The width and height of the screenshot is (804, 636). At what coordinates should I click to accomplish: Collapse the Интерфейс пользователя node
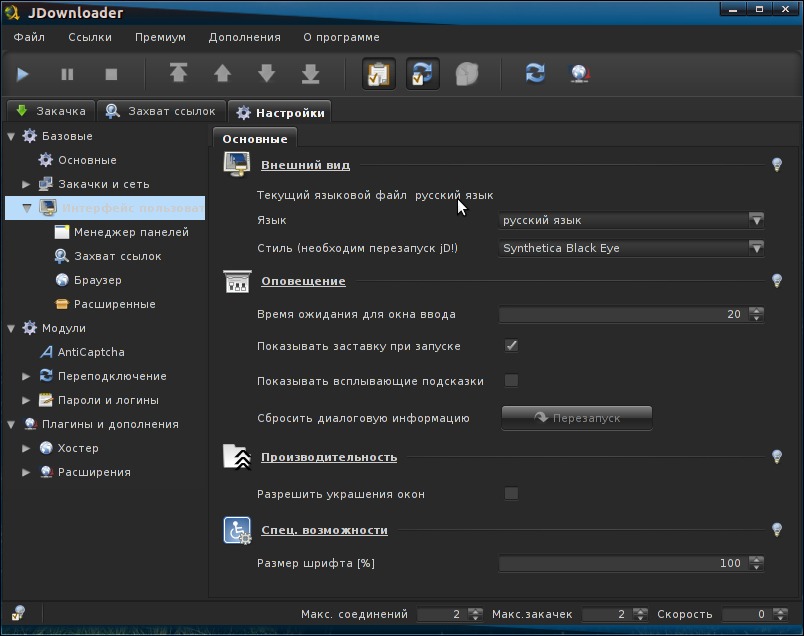27,208
